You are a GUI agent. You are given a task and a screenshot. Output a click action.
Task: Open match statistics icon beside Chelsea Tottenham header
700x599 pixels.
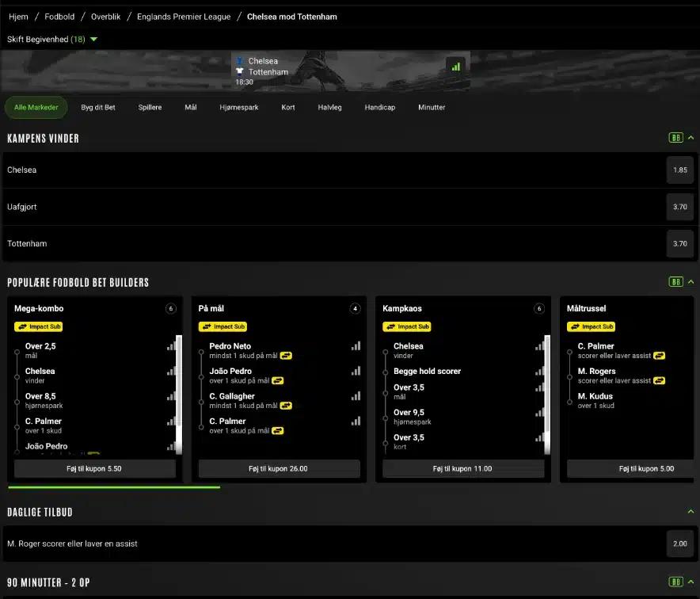(455, 67)
